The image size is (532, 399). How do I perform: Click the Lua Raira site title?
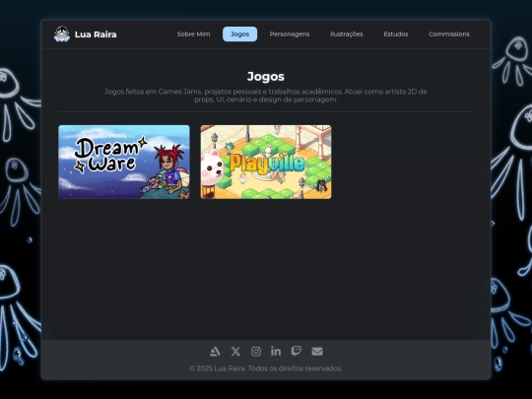(x=96, y=34)
